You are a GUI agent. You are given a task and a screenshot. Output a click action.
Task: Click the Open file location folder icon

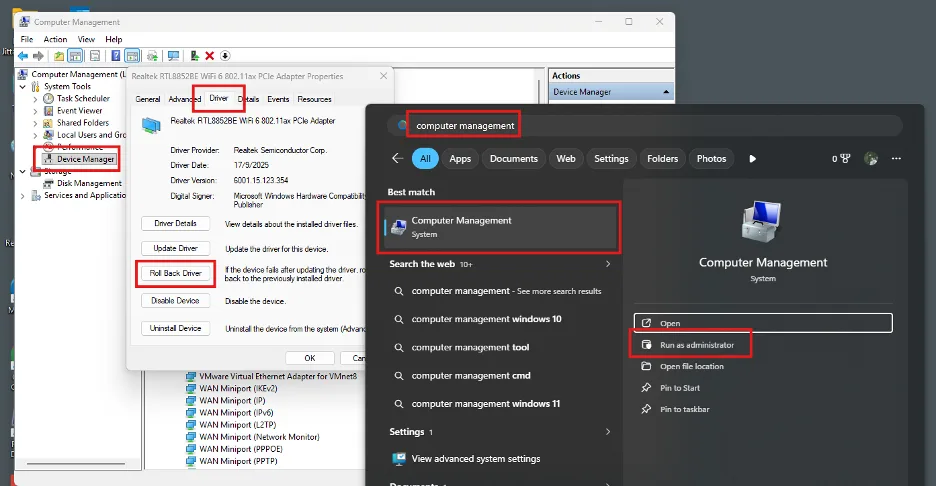tap(646, 366)
